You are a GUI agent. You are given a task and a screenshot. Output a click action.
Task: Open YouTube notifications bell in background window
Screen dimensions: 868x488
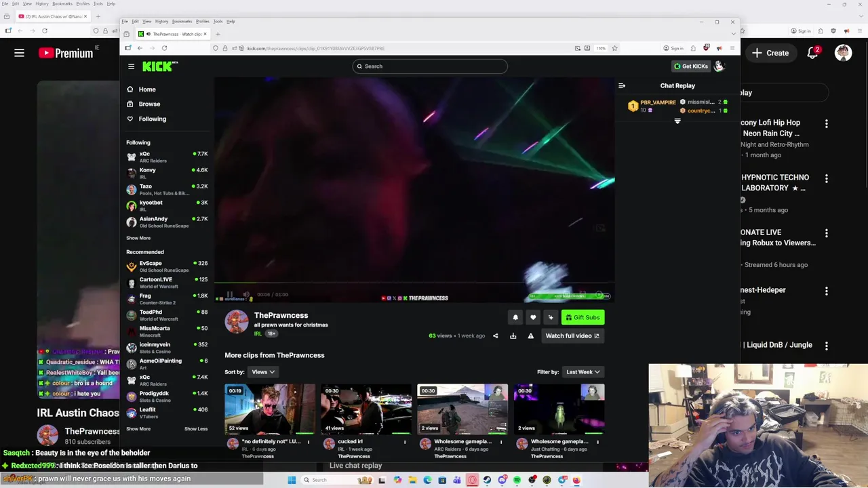[x=813, y=53]
